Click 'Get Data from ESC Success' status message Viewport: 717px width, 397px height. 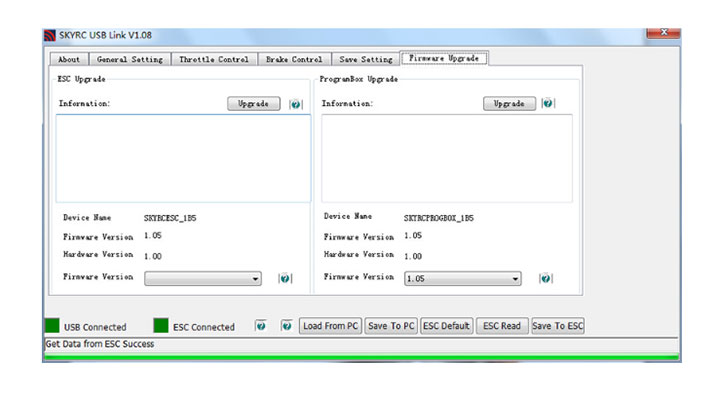pyautogui.click(x=100, y=344)
